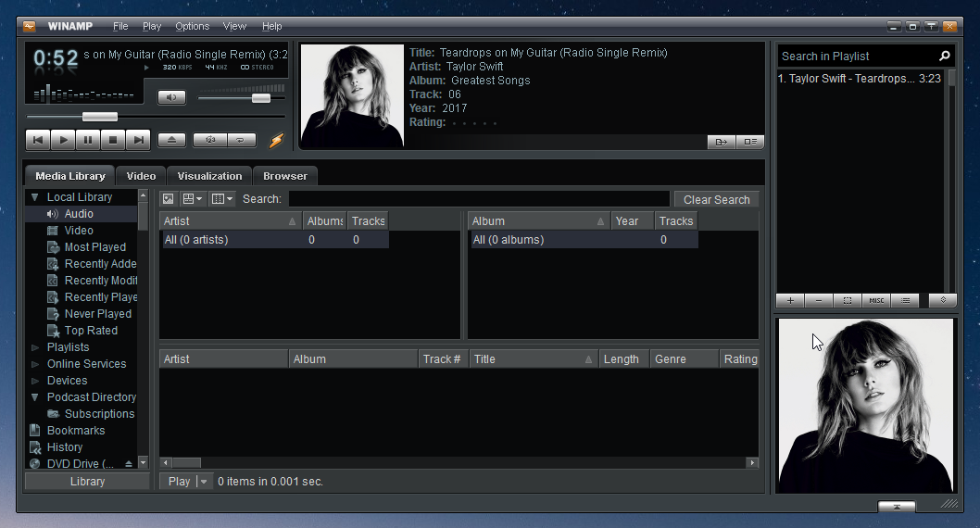Viewport: 980px width, 528px height.
Task: Expand the Online Services node
Action: click(x=35, y=364)
